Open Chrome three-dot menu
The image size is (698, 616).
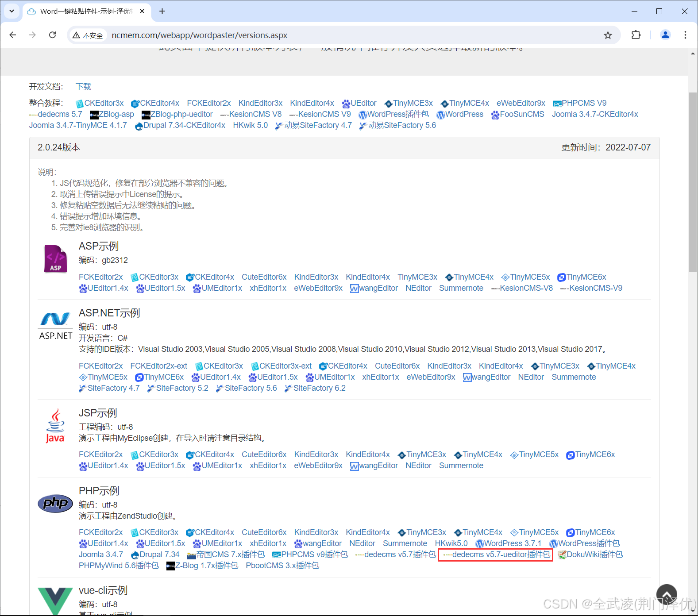point(685,35)
